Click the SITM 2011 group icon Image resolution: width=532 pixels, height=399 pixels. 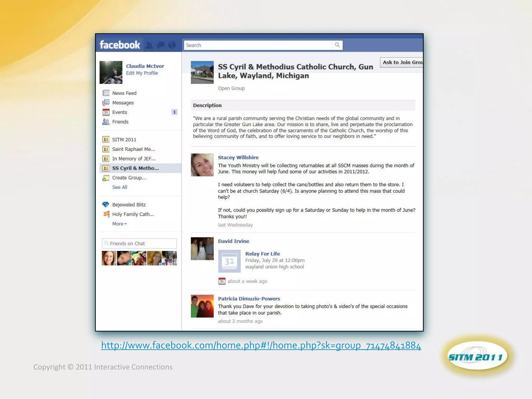pos(106,139)
